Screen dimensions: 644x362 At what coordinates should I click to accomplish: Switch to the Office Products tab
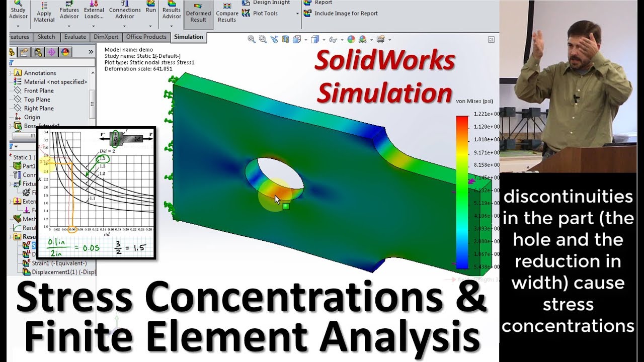point(146,37)
